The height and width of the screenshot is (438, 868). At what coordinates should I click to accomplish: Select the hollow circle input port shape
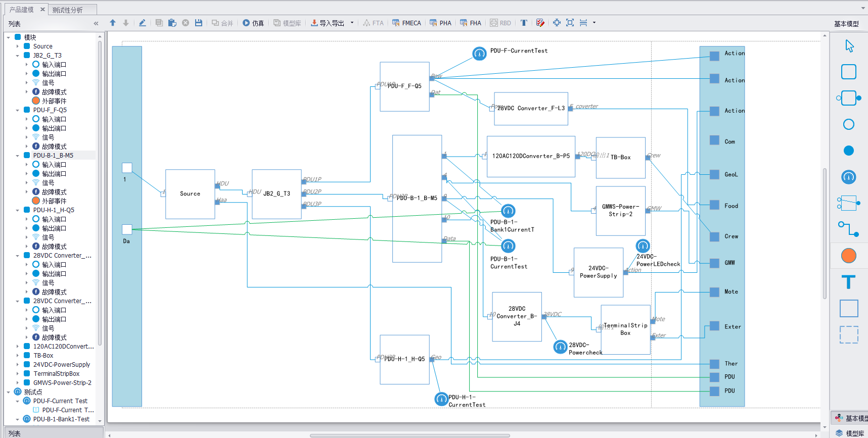849,124
